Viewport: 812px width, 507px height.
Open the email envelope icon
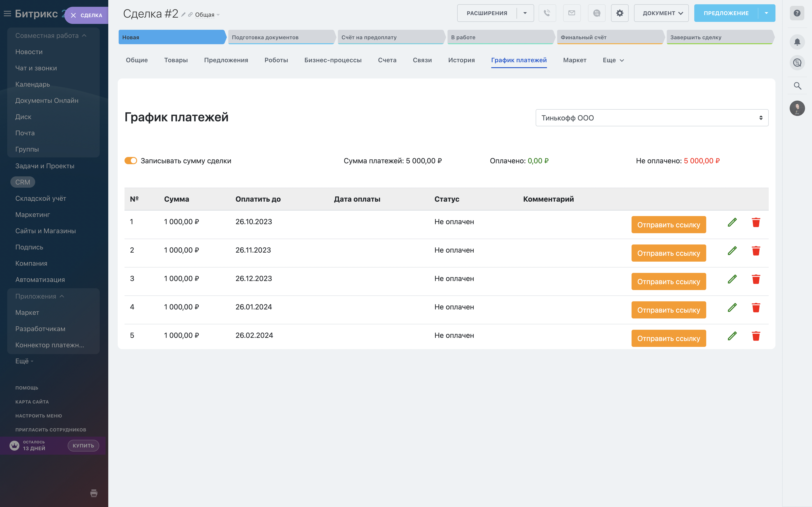point(572,13)
